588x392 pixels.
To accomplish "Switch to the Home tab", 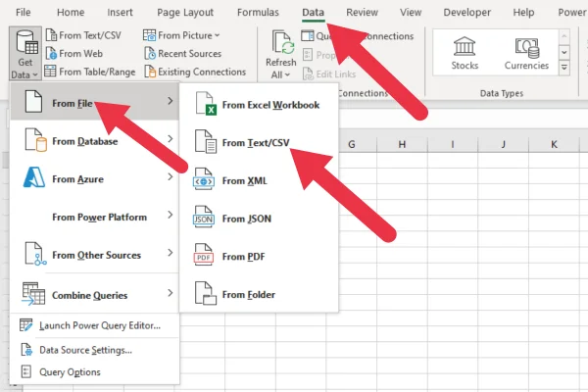I will click(x=71, y=13).
